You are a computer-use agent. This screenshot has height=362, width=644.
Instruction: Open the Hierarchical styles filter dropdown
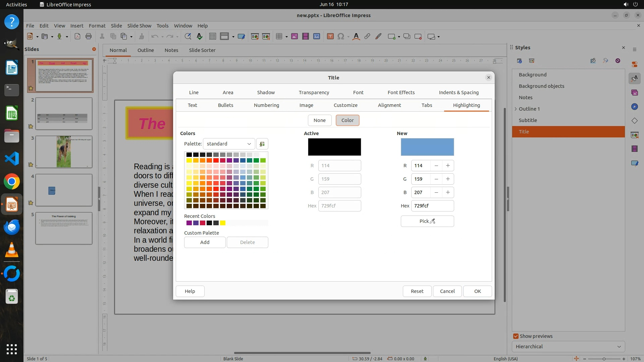[568, 347]
